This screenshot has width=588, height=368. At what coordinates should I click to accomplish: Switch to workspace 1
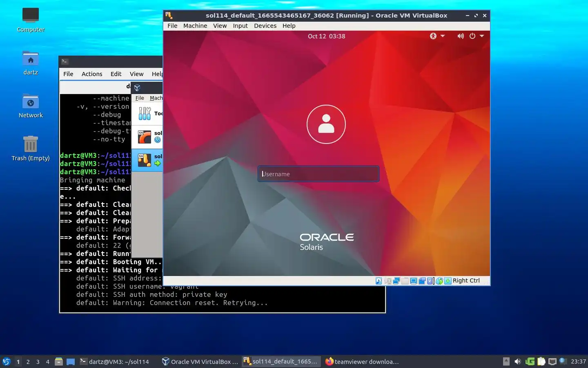18,361
